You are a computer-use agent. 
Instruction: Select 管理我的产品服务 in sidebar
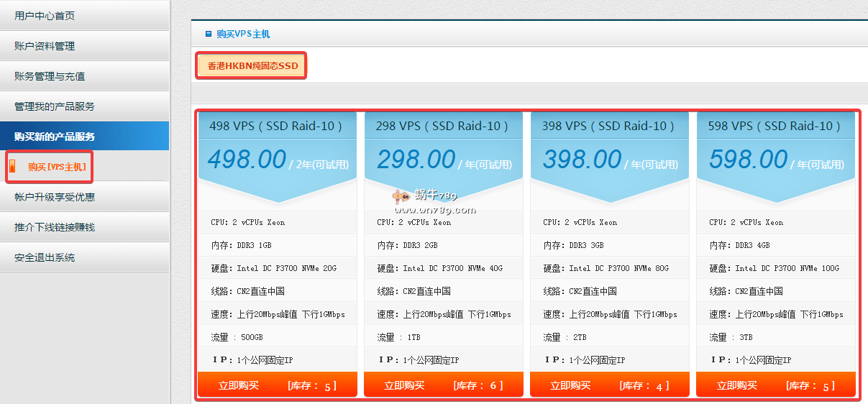(x=55, y=106)
